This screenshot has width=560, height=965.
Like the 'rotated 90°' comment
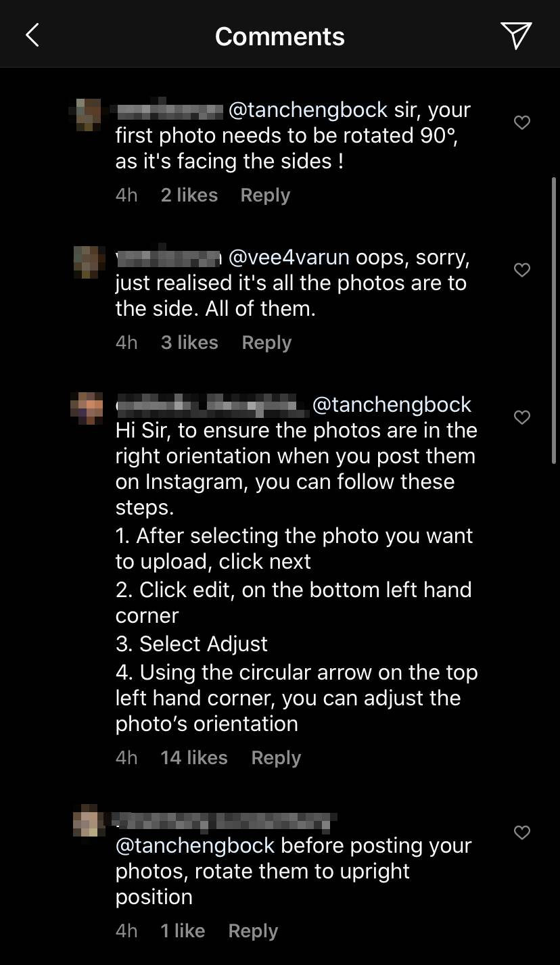pyautogui.click(x=522, y=122)
